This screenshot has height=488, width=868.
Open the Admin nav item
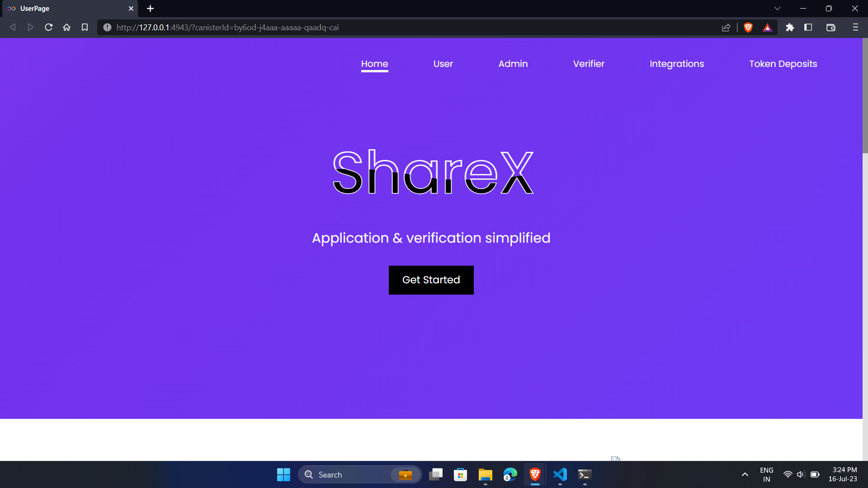pyautogui.click(x=513, y=64)
